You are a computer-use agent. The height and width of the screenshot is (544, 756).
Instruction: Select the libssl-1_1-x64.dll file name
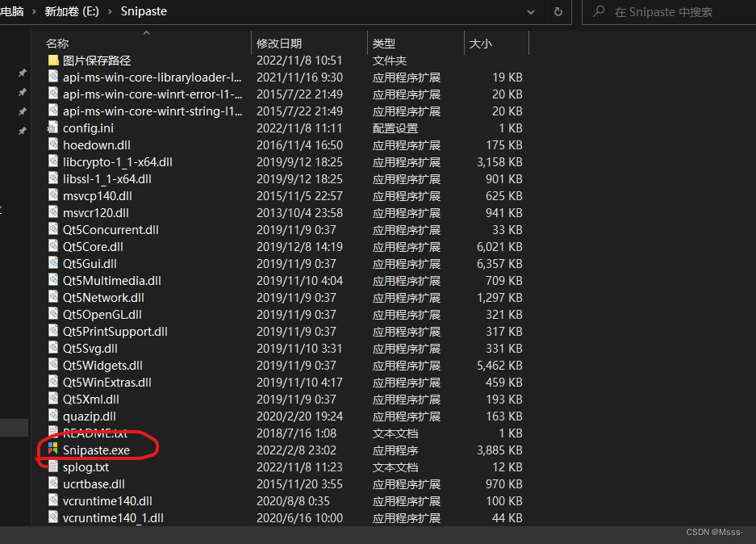107,179
